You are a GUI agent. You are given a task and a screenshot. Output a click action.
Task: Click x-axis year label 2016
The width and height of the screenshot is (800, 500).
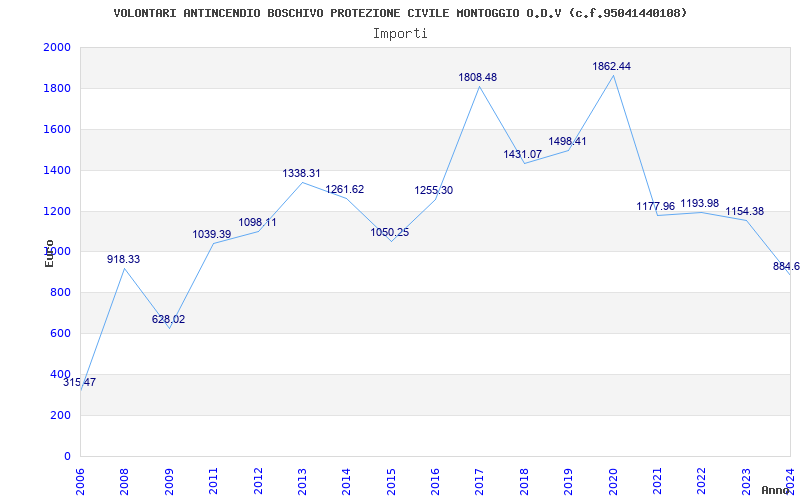(435, 481)
